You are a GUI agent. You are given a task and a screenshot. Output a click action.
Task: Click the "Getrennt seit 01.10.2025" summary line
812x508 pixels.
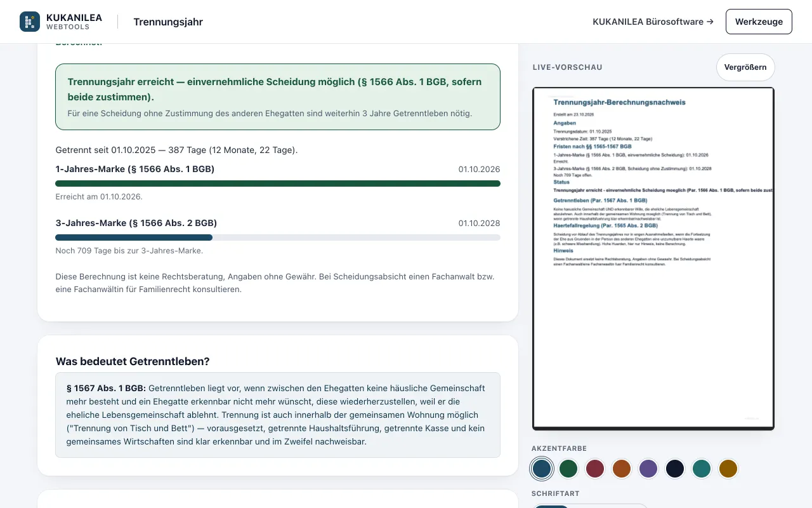177,150
